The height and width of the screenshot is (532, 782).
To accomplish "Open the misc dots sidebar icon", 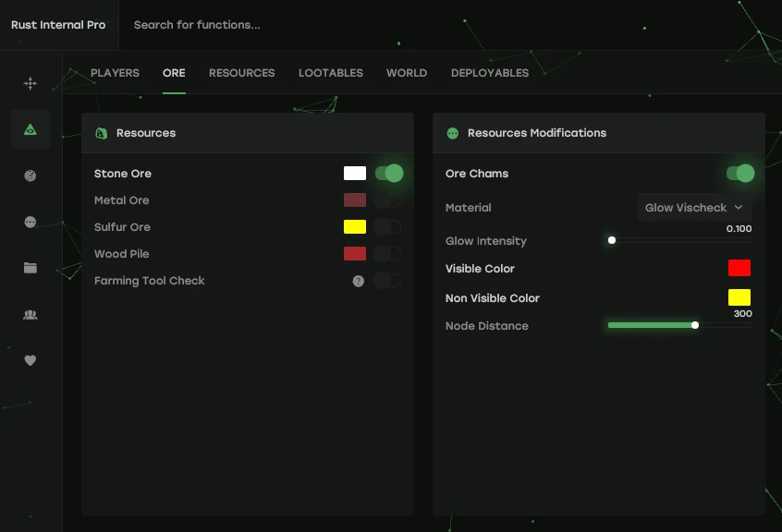I will (x=31, y=222).
